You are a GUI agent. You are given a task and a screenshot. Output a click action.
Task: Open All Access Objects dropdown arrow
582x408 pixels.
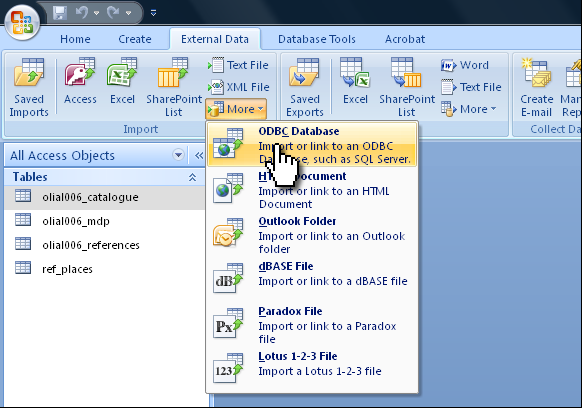pos(178,155)
